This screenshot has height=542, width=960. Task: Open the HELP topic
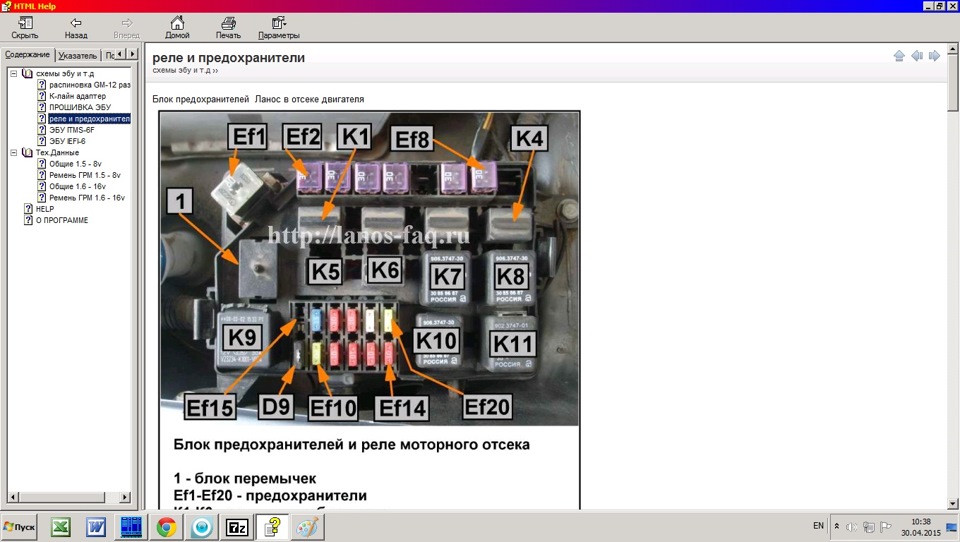click(45, 209)
